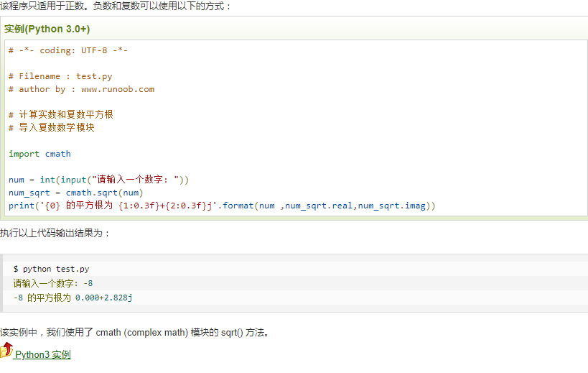This screenshot has height=373, width=588.
Task: Click the "coding: UTF-8" comment line
Action: point(68,50)
